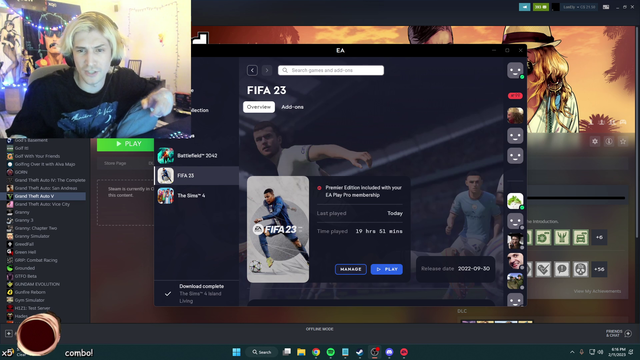Go back with the EA back arrow
The image size is (640, 360).
click(x=252, y=70)
